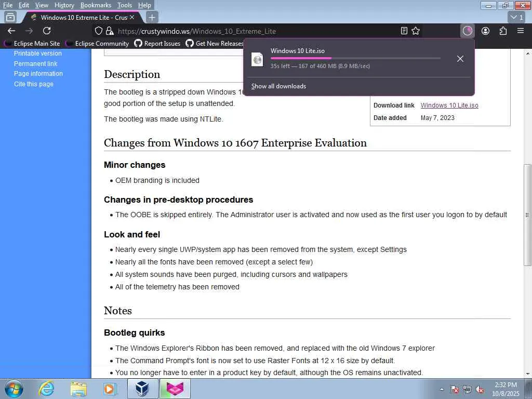Viewport: 532px width, 399px height.
Task: Open the Edit menu
Action: tap(24, 5)
